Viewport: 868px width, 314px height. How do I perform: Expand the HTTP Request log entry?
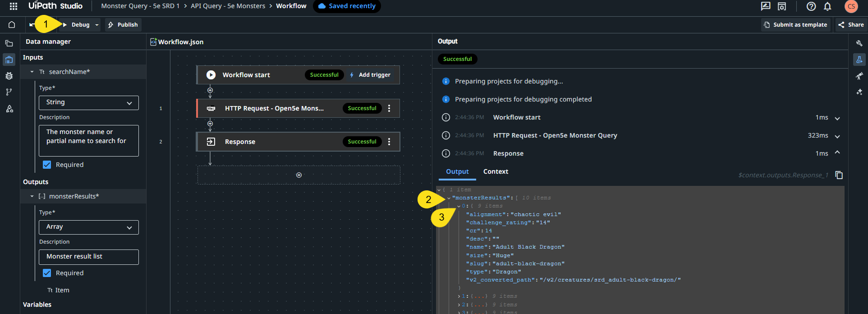pos(837,136)
